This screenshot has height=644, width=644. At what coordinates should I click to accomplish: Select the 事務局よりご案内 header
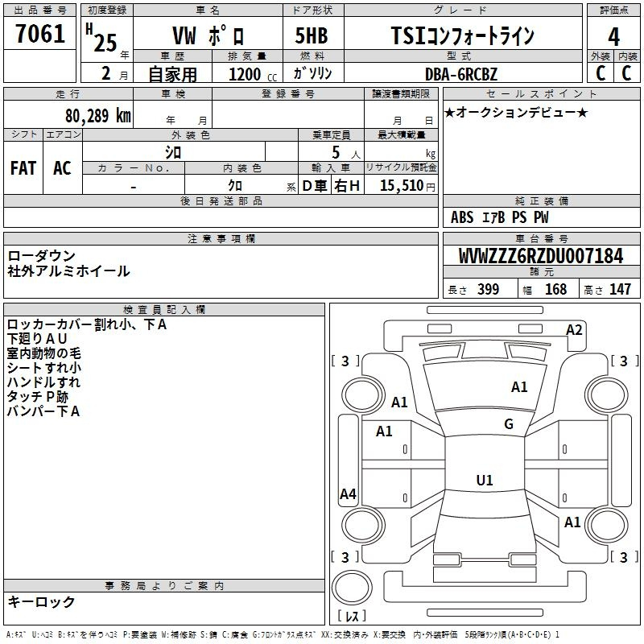coord(164,586)
